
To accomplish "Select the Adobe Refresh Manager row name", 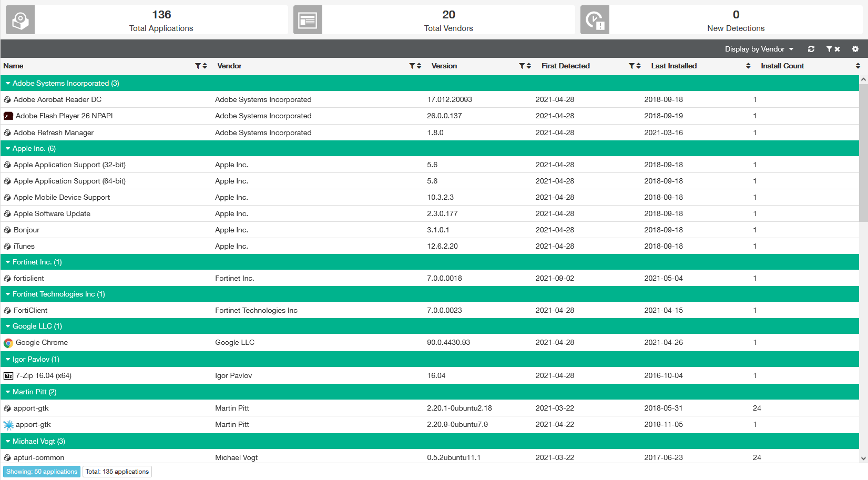I will 54,132.
